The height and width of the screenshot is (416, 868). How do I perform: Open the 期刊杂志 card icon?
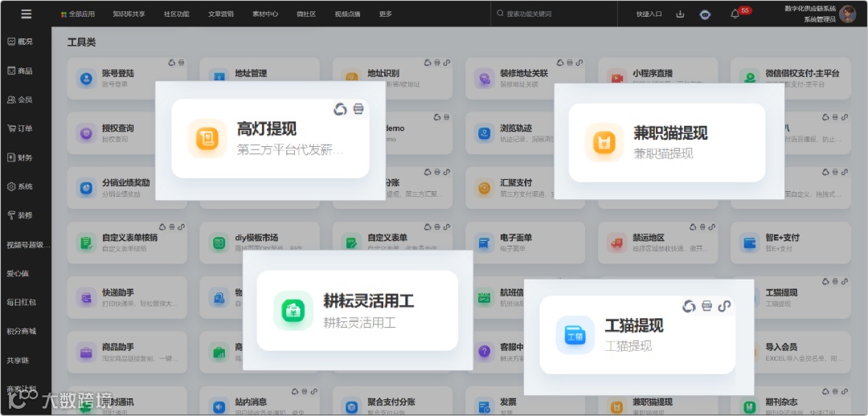click(750, 406)
